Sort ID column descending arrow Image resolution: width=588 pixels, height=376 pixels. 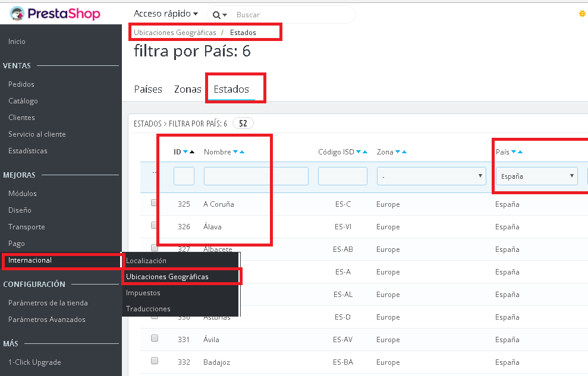(185, 153)
